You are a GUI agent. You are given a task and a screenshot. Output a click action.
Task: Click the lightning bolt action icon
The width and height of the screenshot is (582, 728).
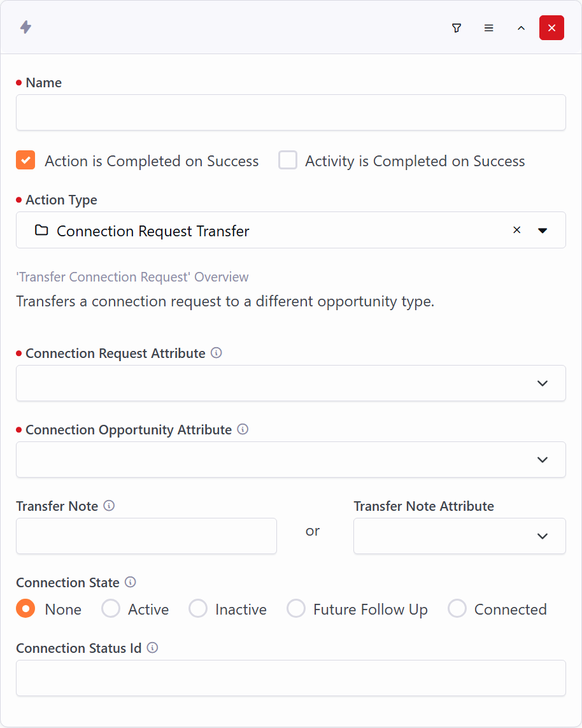[25, 27]
